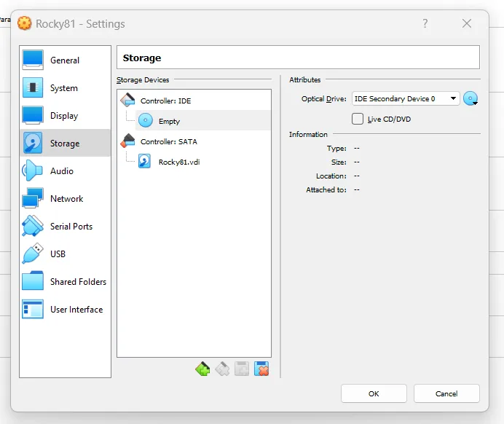Select the Controller: SATA tree entry
Viewport: 504px width, 424px height.
click(x=194, y=141)
